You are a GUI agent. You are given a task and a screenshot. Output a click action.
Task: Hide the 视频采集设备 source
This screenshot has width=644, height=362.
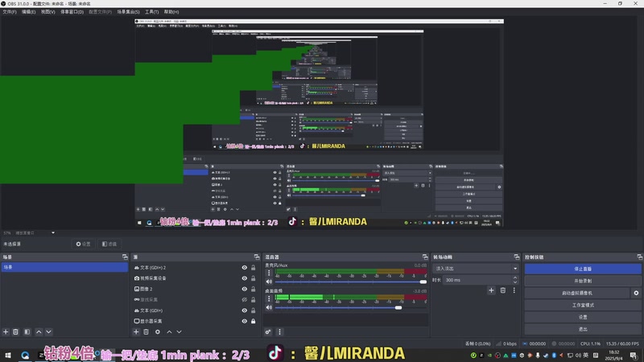click(x=245, y=278)
